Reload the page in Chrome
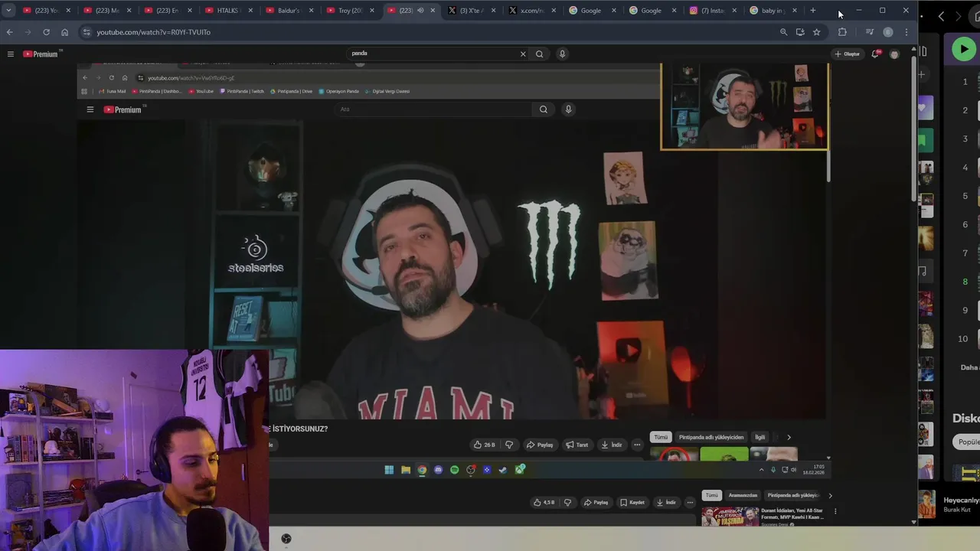This screenshot has height=551, width=980. 46,32
